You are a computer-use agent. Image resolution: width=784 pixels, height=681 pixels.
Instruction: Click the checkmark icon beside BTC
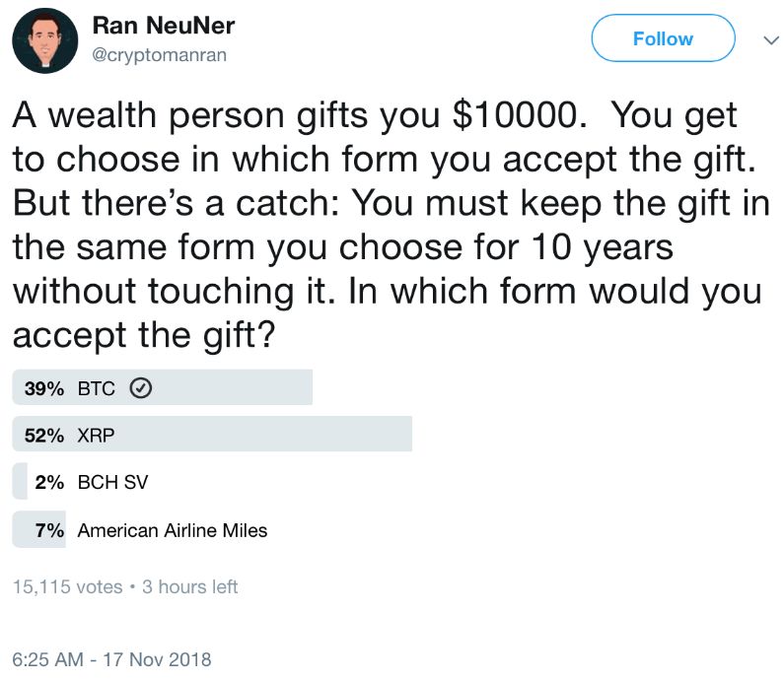tap(140, 388)
